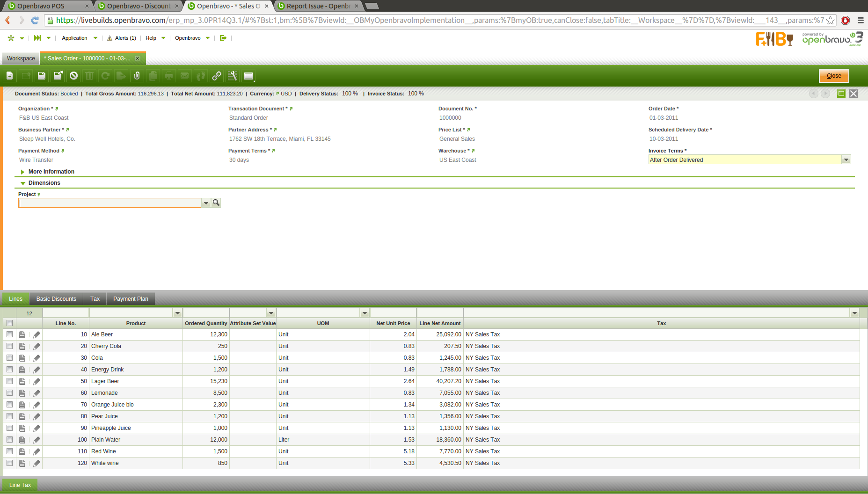Image resolution: width=868 pixels, height=494 pixels.
Task: Open the audit trail footprints icon
Action: [201, 76]
